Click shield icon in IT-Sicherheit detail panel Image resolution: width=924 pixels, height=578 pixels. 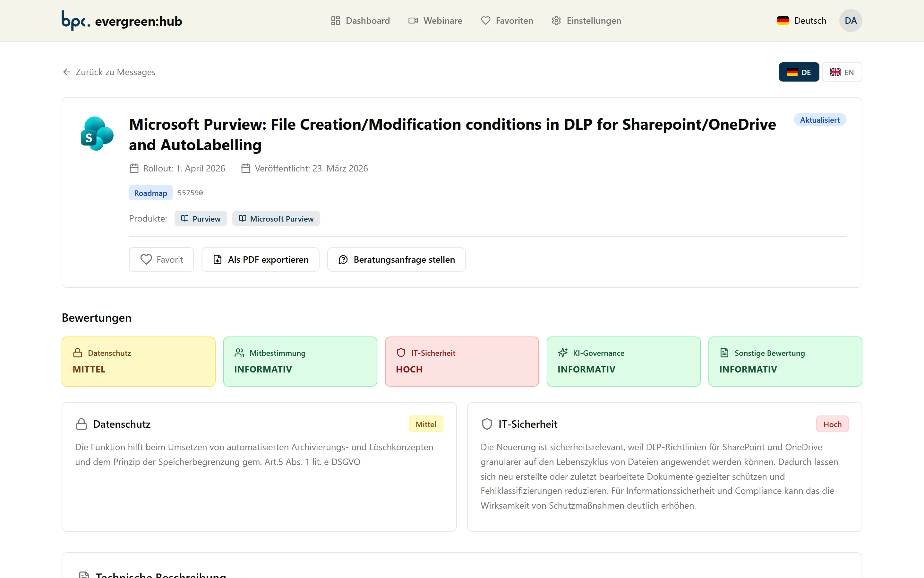487,424
